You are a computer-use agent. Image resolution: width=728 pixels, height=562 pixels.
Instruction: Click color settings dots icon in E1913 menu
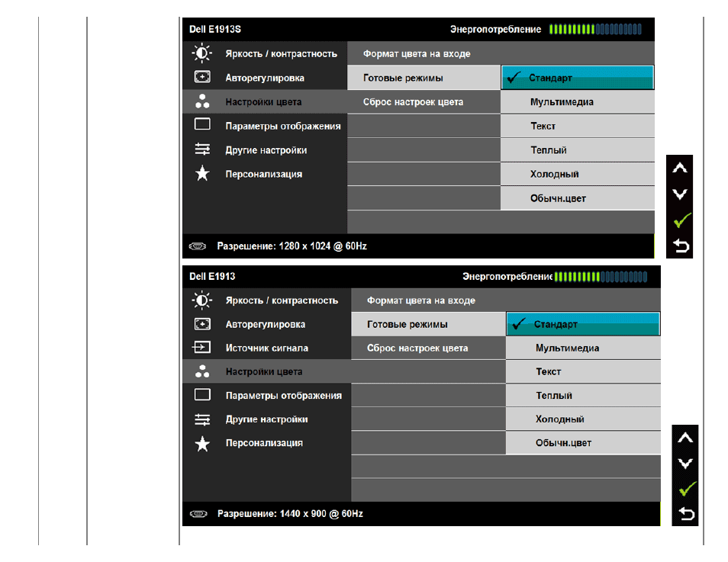(x=202, y=371)
